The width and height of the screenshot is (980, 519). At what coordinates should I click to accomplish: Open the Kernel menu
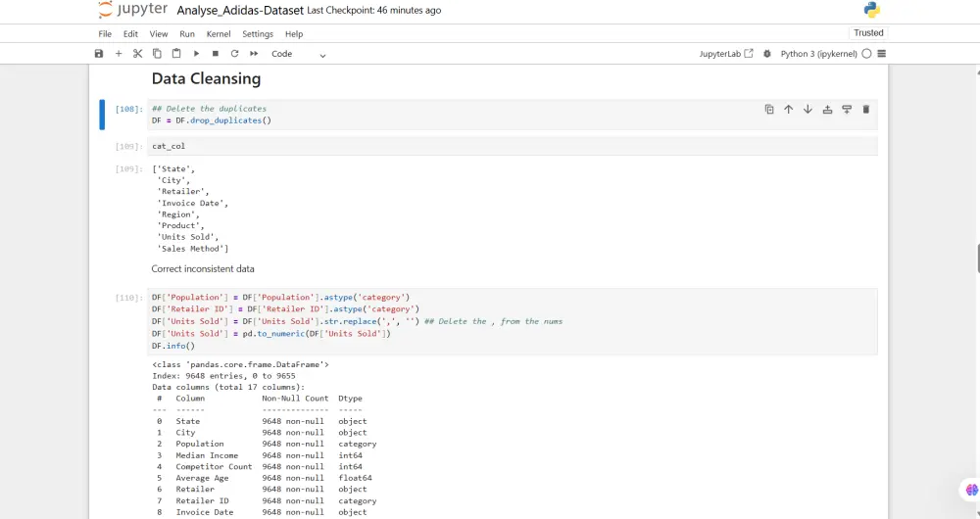click(219, 33)
